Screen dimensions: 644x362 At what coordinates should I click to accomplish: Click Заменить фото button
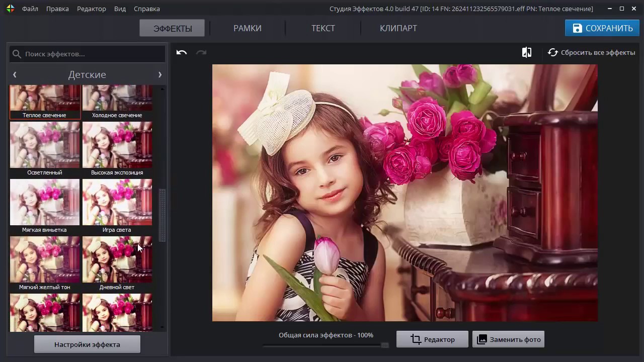click(509, 339)
